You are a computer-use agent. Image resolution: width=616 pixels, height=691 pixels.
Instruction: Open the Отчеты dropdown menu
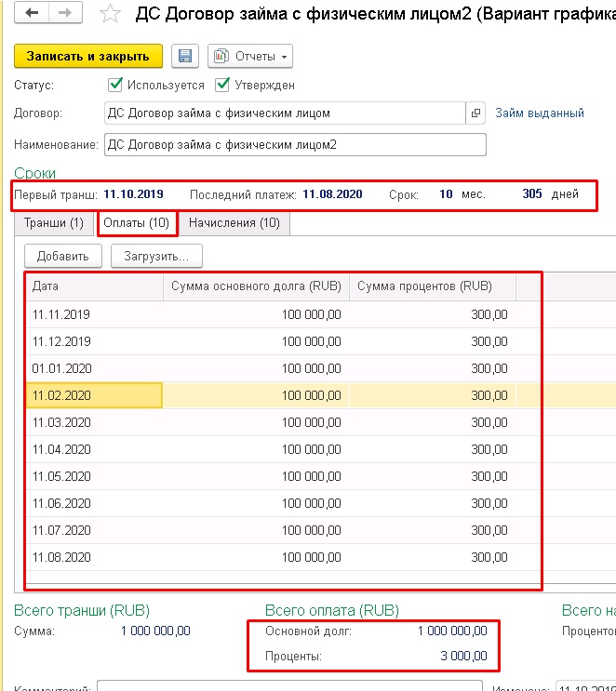tap(249, 56)
